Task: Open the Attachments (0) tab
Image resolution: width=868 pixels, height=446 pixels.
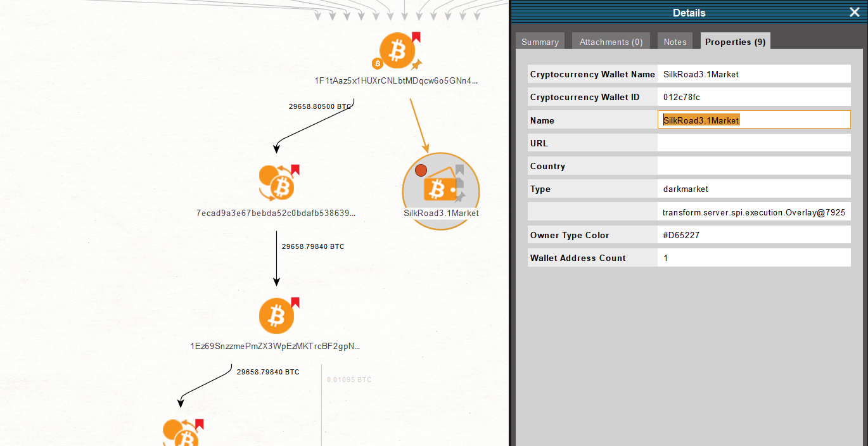Action: tap(611, 41)
